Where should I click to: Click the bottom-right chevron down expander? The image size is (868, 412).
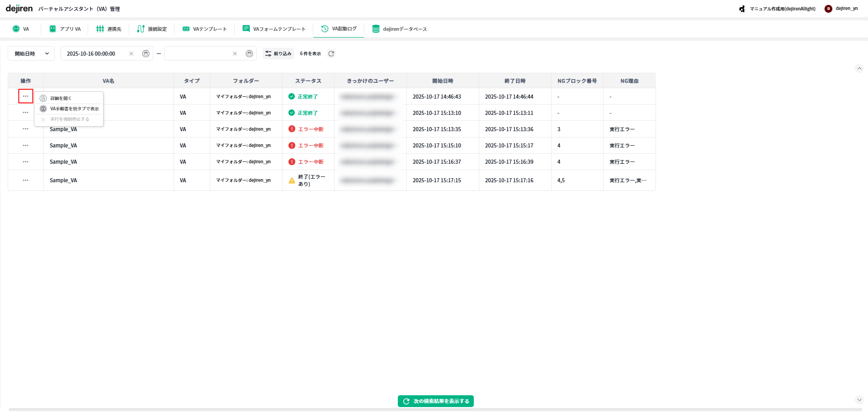[859, 400]
